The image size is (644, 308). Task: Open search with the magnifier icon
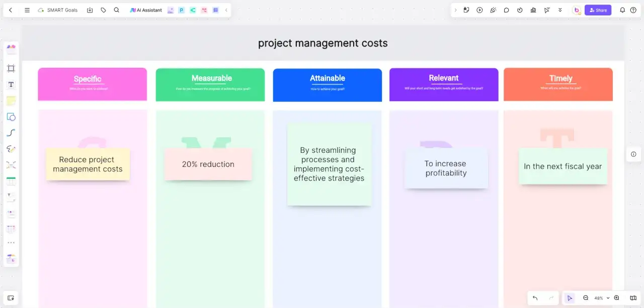coord(117,10)
